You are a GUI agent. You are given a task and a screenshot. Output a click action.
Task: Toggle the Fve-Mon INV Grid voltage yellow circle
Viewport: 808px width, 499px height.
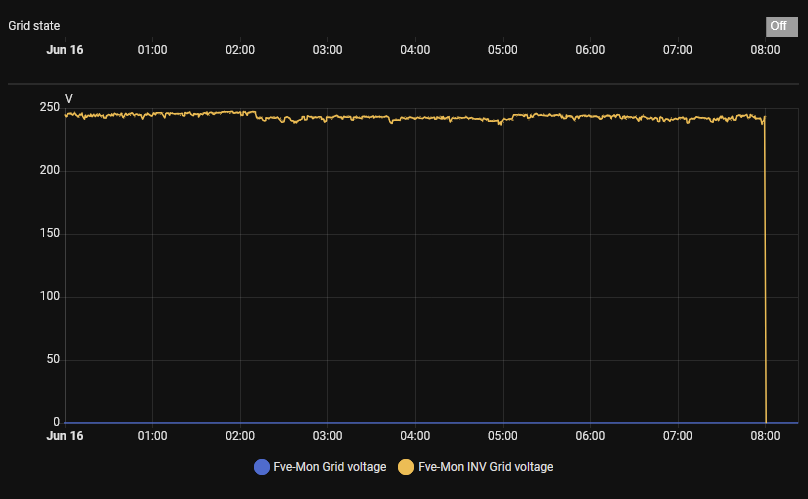[x=406, y=466]
